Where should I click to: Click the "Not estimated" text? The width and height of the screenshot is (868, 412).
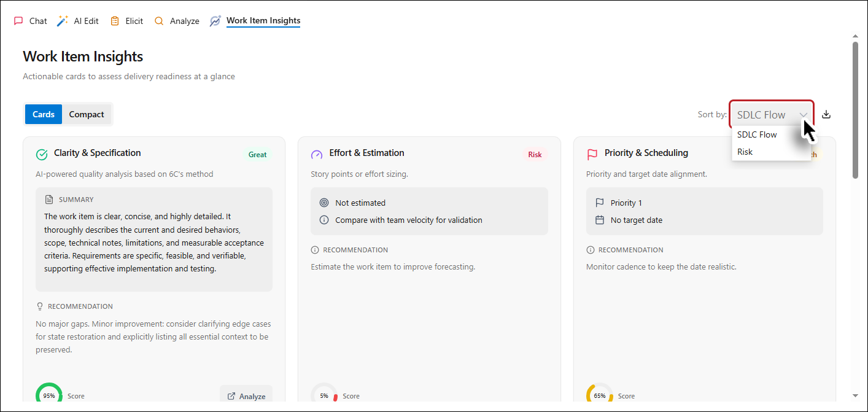click(x=360, y=203)
